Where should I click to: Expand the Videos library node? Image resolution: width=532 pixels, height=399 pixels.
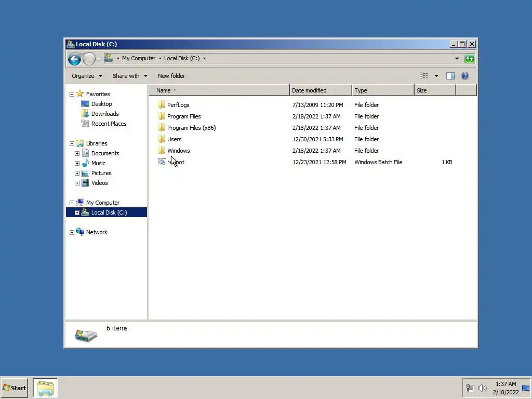77,183
